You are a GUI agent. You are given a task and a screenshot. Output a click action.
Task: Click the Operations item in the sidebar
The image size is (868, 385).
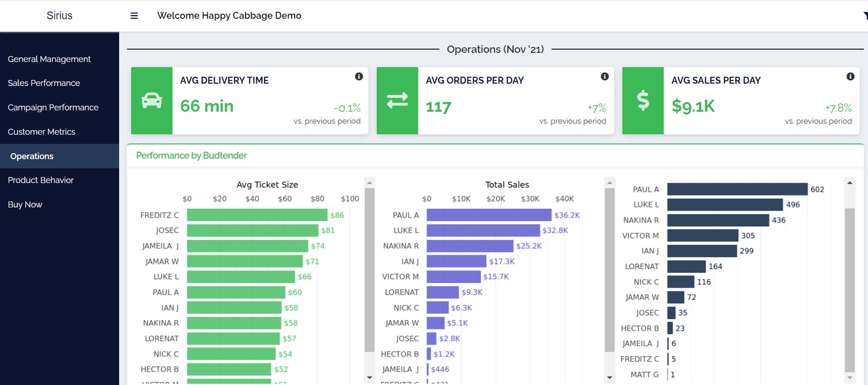tap(31, 156)
